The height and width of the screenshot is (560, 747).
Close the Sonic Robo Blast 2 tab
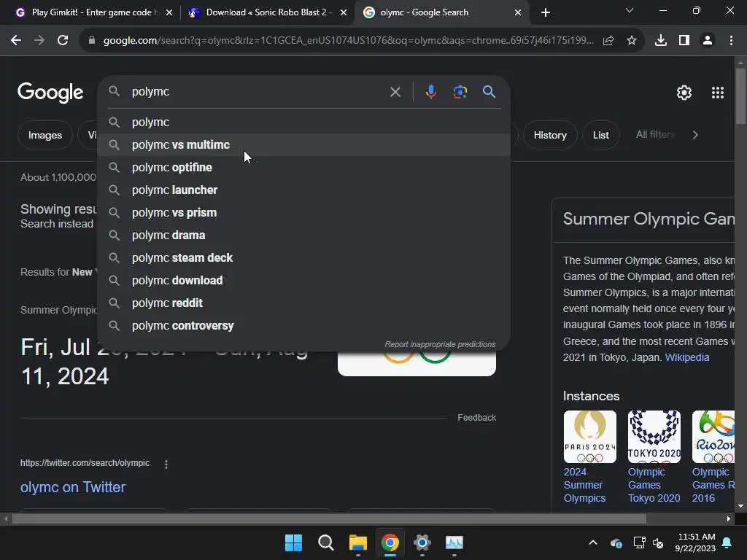point(344,12)
